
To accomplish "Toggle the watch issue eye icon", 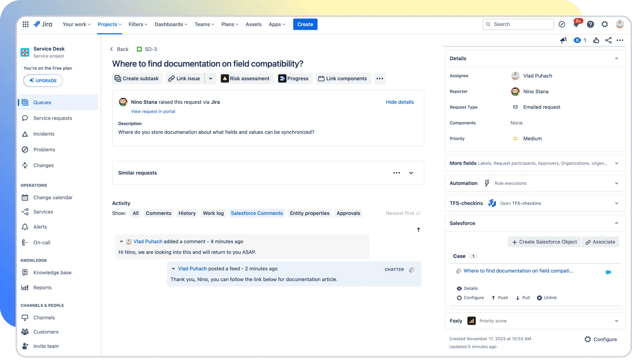I will click(577, 40).
